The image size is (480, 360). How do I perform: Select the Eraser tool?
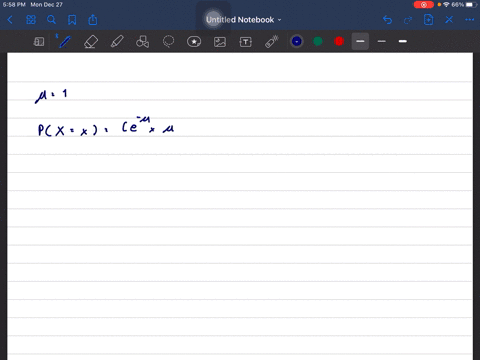[91, 42]
